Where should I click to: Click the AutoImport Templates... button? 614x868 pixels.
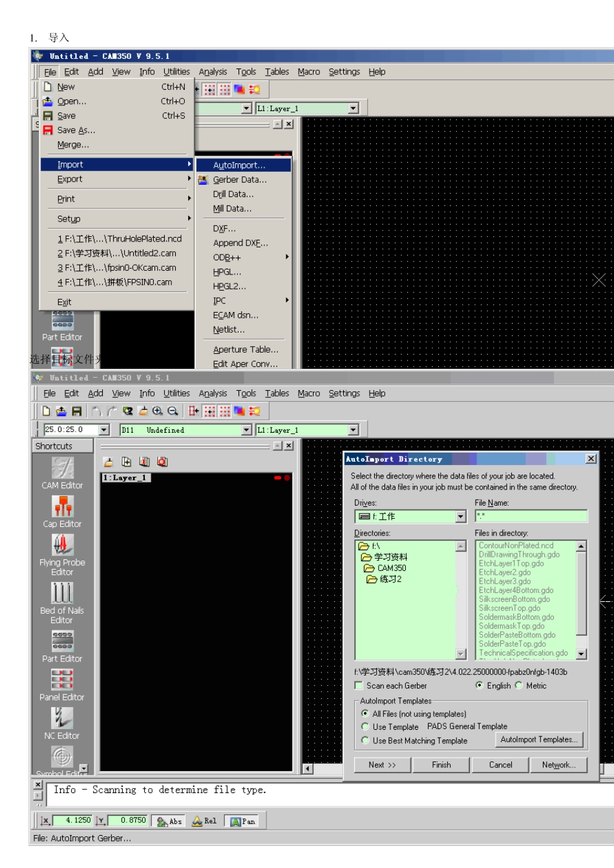point(540,739)
